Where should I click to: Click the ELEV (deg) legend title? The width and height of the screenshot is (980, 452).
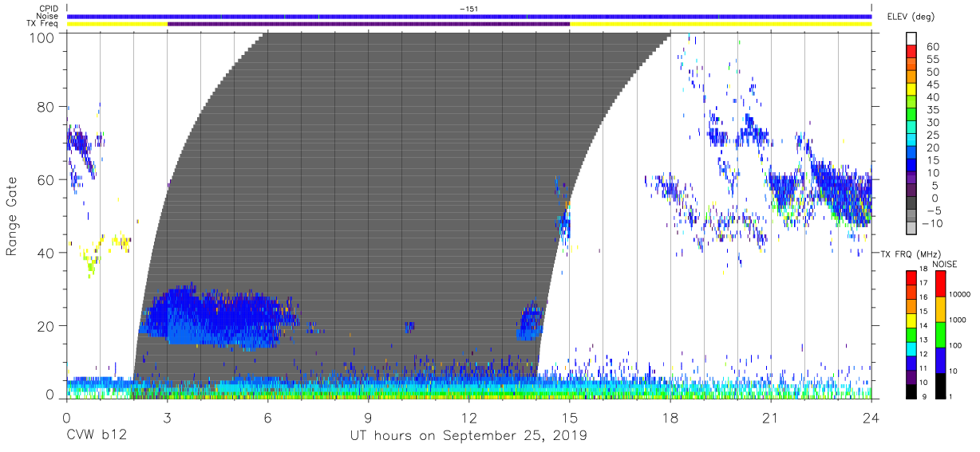pos(911,16)
